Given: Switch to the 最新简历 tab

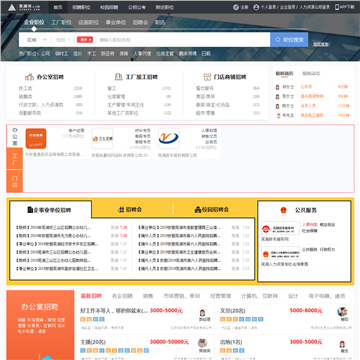Looking at the screenshot, I should click(284, 73).
